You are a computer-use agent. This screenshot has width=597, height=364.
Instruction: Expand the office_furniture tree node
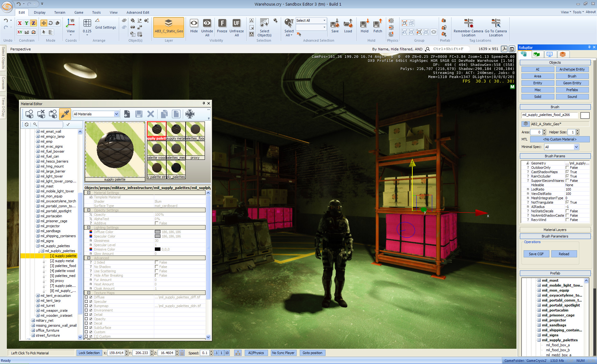pos(33,330)
